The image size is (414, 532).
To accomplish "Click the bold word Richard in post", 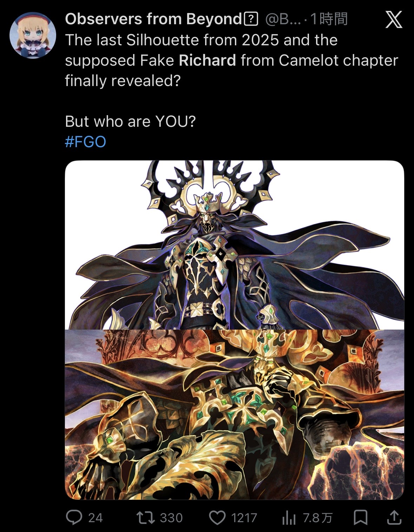I will click(207, 60).
